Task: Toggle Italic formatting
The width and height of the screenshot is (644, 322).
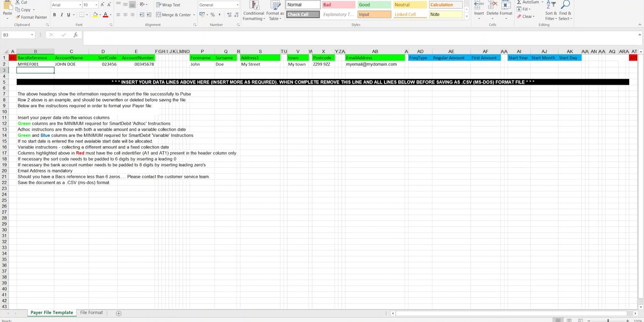Action: (x=61, y=15)
